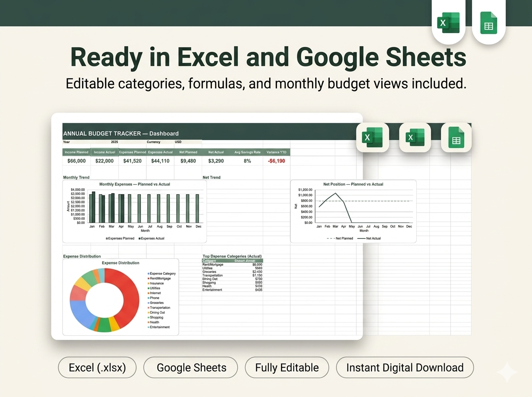The image size is (532, 397).
Task: Click the Excel icon in the top banner
Action: (x=448, y=23)
